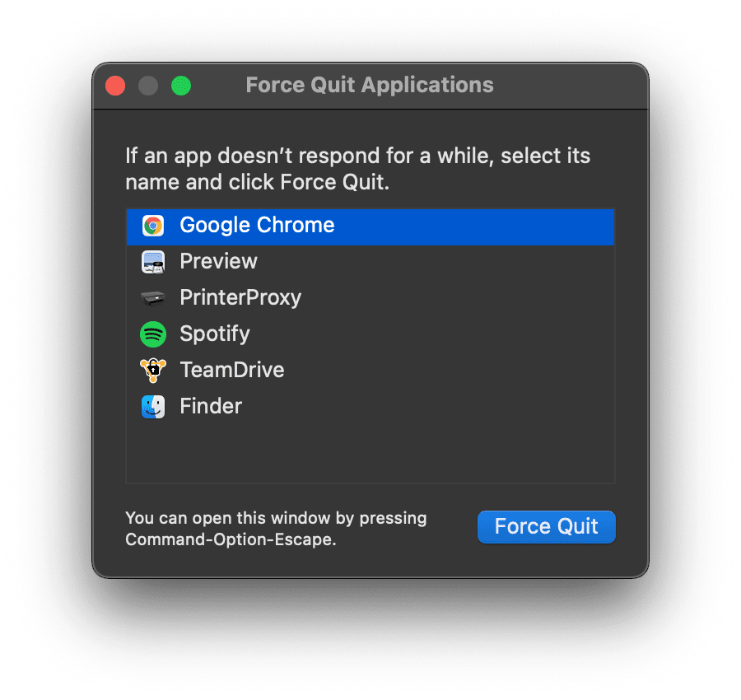Click the Preview app icon

pyautogui.click(x=153, y=261)
